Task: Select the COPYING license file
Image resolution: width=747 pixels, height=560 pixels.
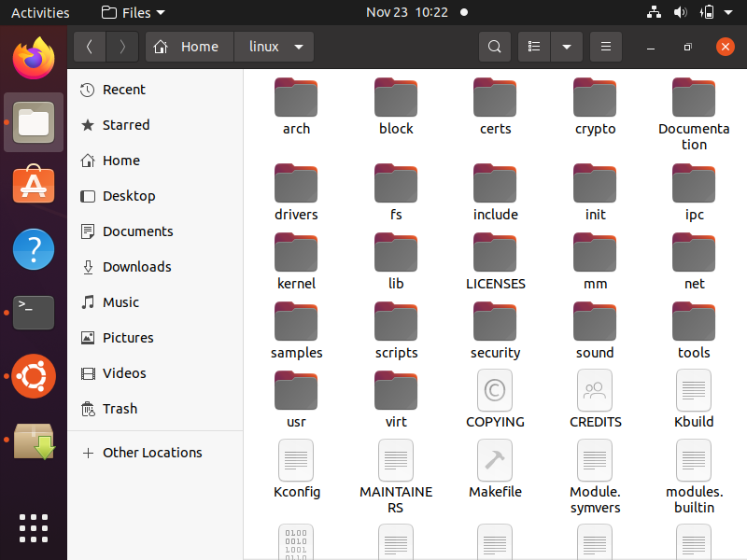Action: coord(495,390)
